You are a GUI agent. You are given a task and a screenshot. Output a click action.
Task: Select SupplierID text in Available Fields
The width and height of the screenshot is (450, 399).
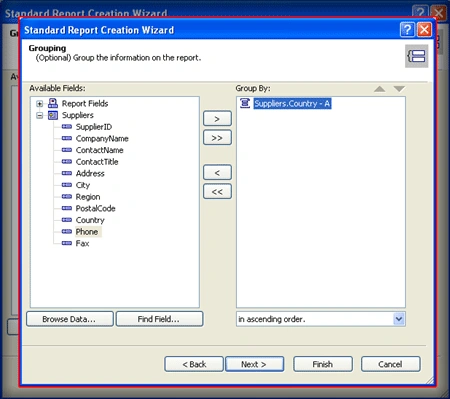94,127
